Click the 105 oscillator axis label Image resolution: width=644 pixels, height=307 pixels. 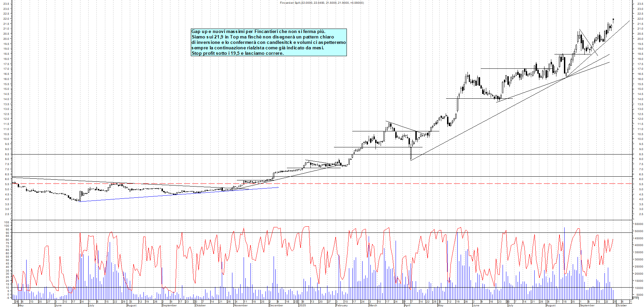pos(7,222)
